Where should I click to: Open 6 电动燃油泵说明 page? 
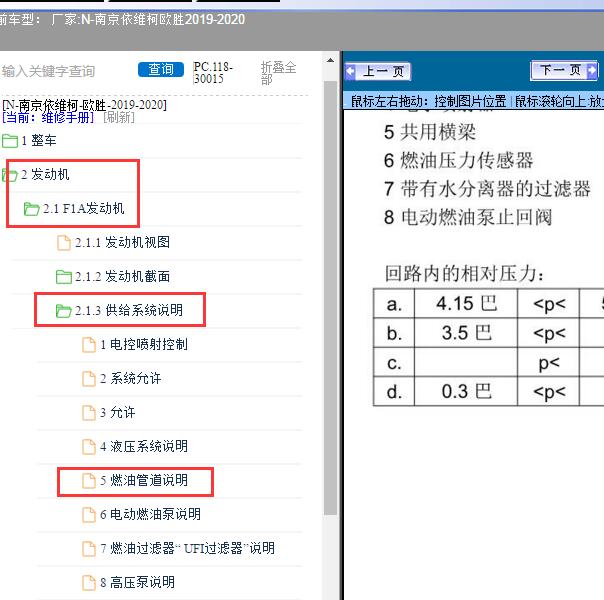pyautogui.click(x=151, y=515)
